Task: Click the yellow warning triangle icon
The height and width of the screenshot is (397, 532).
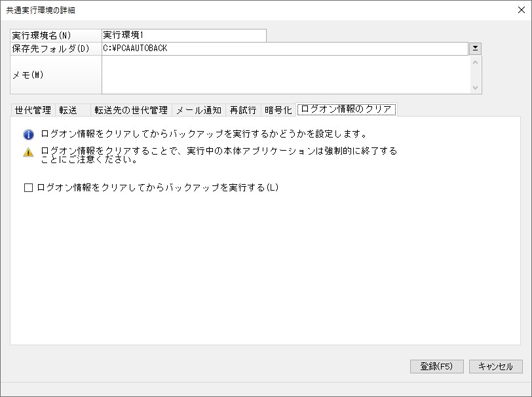Action: click(x=29, y=153)
